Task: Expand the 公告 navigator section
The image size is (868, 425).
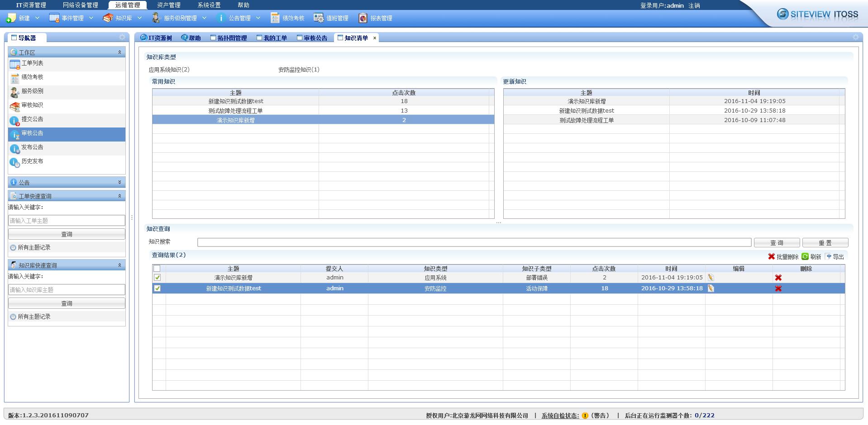Action: (119, 182)
